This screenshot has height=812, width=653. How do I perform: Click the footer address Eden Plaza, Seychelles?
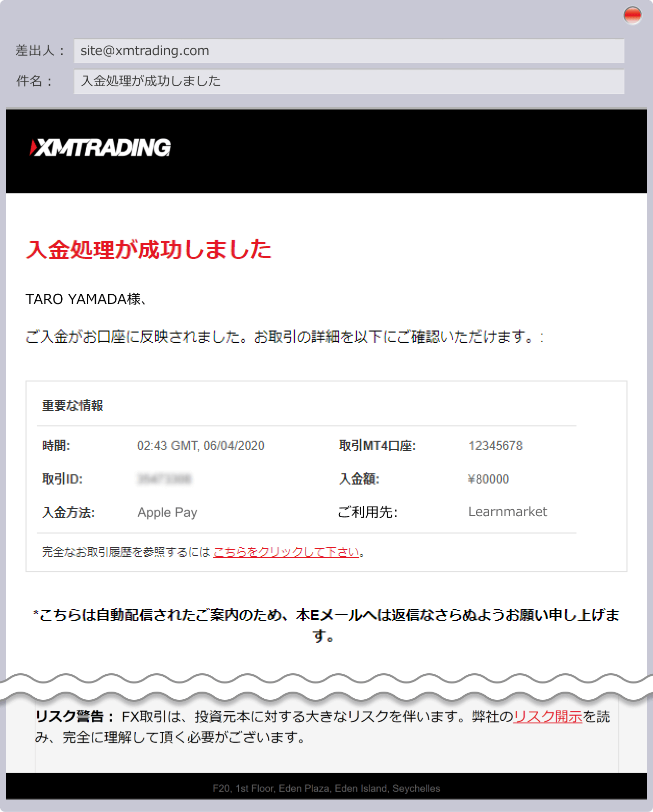click(x=326, y=788)
